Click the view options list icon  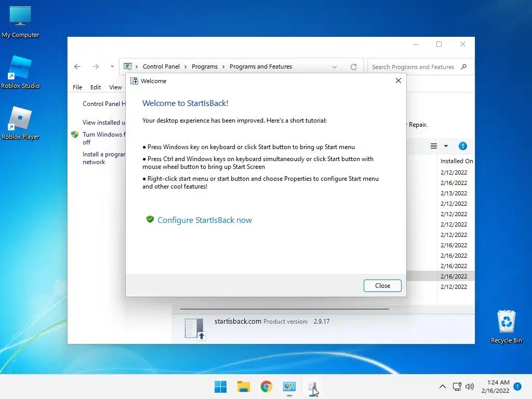(x=434, y=146)
